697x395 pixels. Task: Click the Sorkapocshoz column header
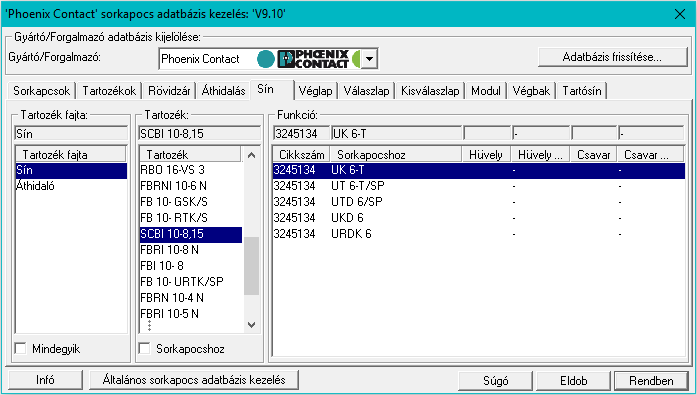[x=396, y=155]
